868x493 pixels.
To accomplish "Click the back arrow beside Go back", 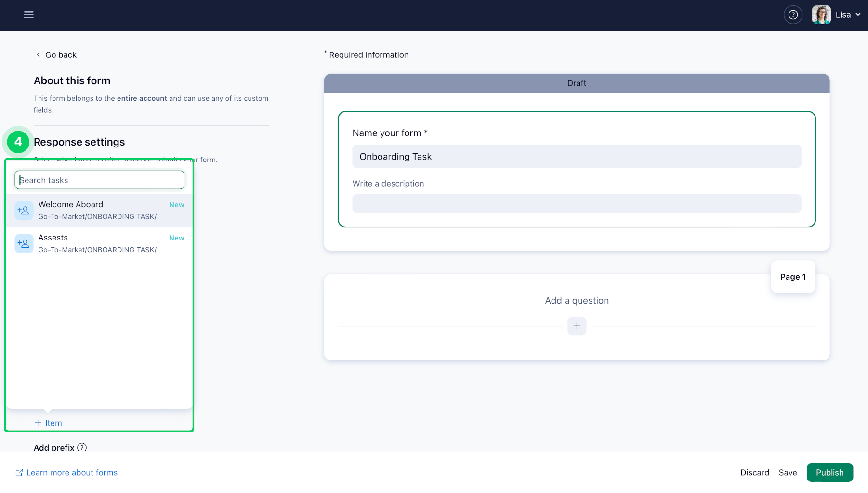I will 38,54.
